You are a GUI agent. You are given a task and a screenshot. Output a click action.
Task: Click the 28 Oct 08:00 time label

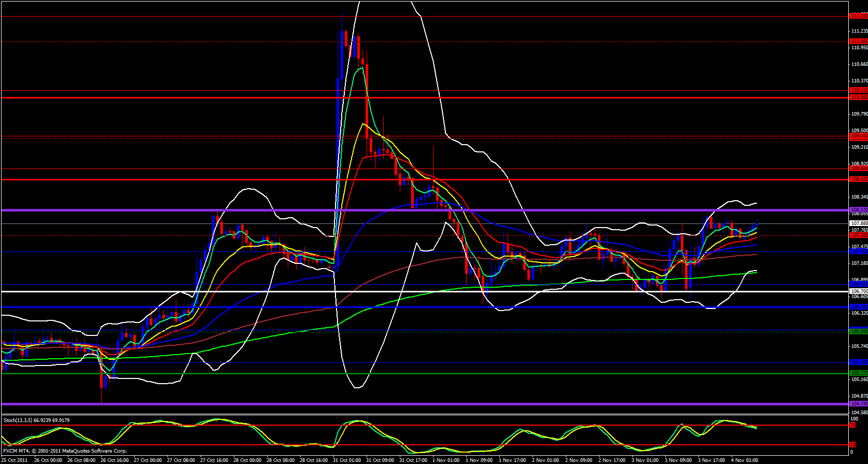point(281,460)
